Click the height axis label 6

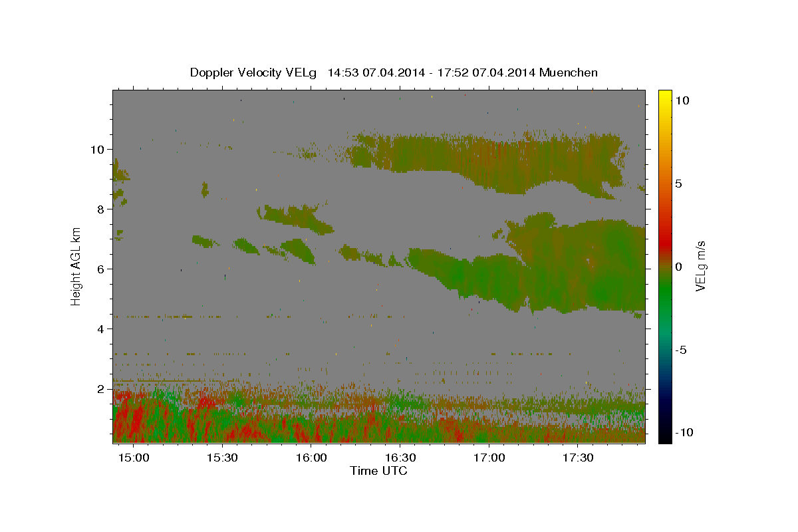pyautogui.click(x=101, y=269)
